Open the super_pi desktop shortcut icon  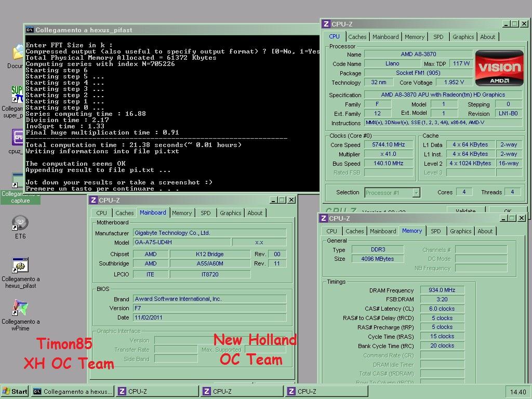pyautogui.click(x=17, y=95)
